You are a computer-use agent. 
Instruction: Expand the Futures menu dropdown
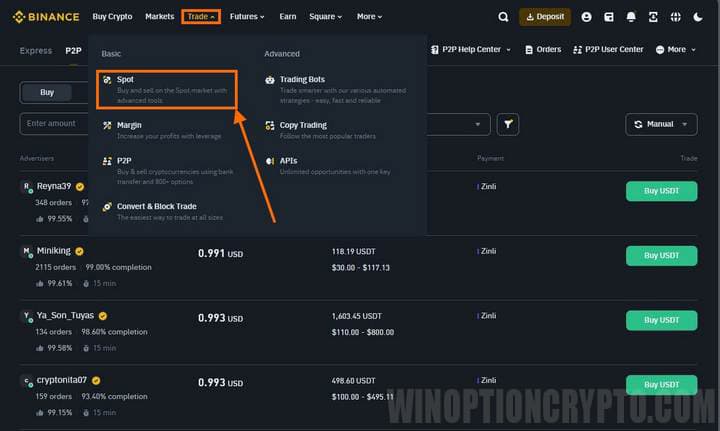247,17
